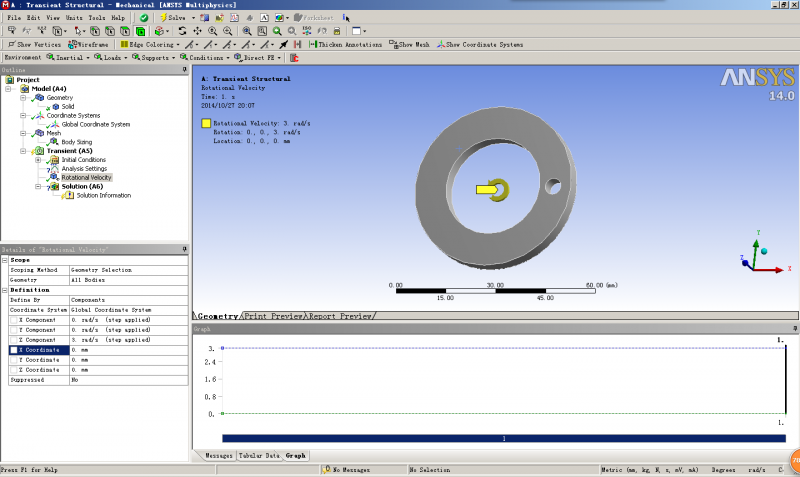Tick the Y Coordinate parameter checkbox

[14, 360]
